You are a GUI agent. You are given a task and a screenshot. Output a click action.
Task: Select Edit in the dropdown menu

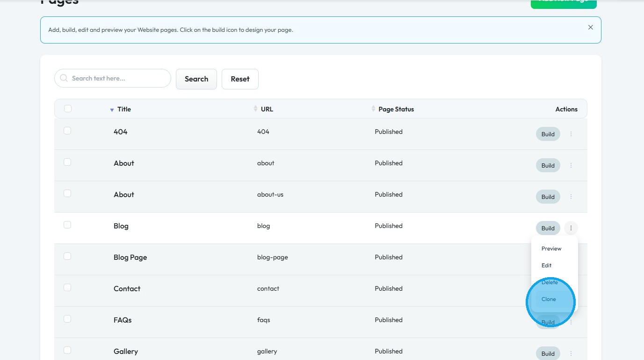547,265
